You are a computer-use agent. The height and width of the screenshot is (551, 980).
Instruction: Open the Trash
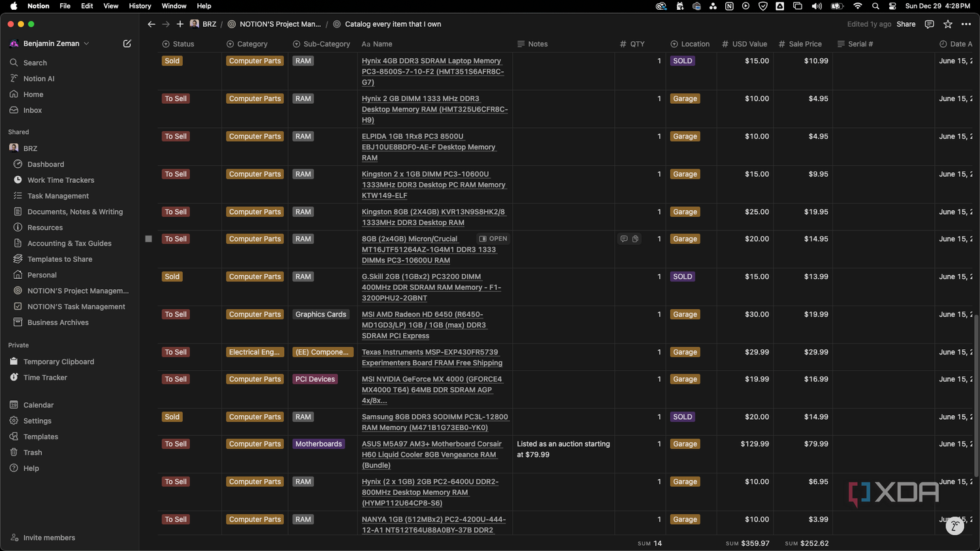pos(33,452)
